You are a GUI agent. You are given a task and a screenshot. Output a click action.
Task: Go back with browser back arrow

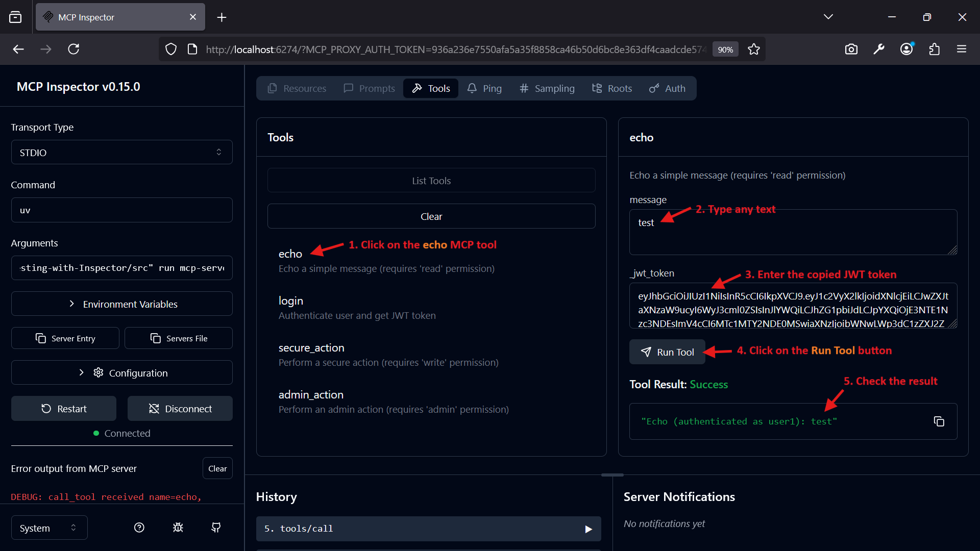[x=18, y=49]
